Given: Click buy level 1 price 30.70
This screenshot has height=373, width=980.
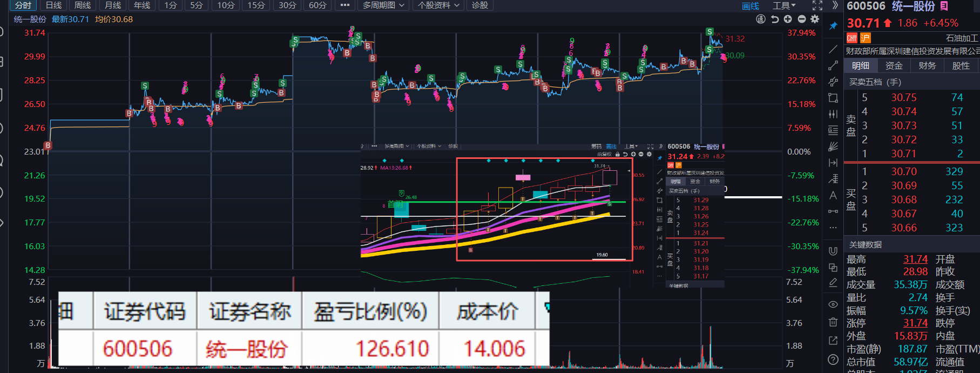Looking at the screenshot, I should (x=903, y=171).
